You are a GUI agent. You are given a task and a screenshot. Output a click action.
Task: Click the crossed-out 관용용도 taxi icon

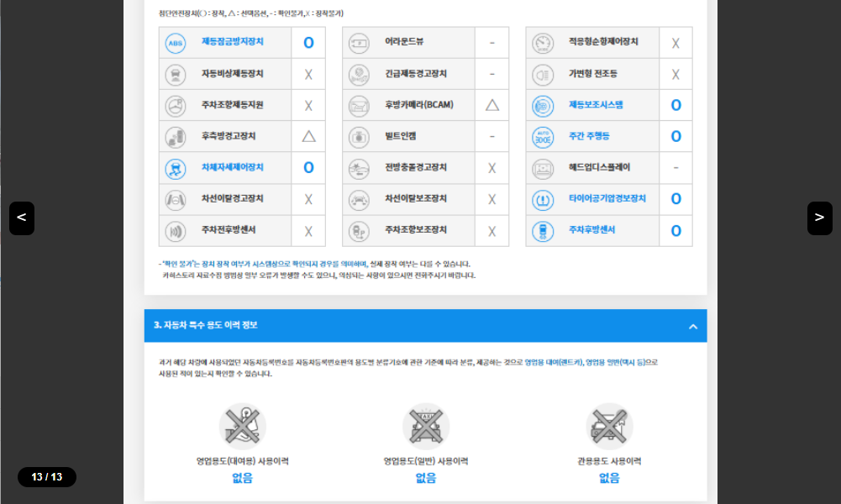click(609, 426)
